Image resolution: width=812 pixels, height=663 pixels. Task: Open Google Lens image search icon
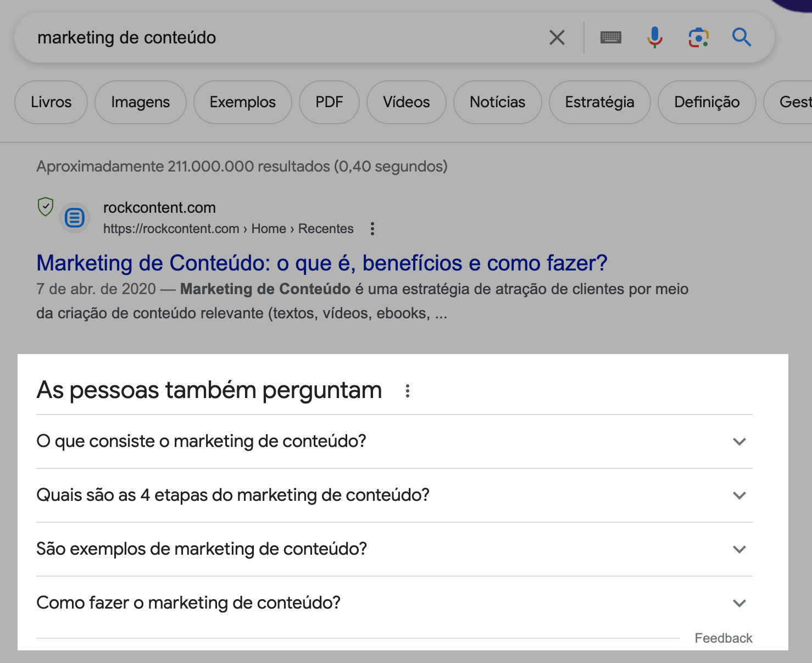[x=698, y=37]
